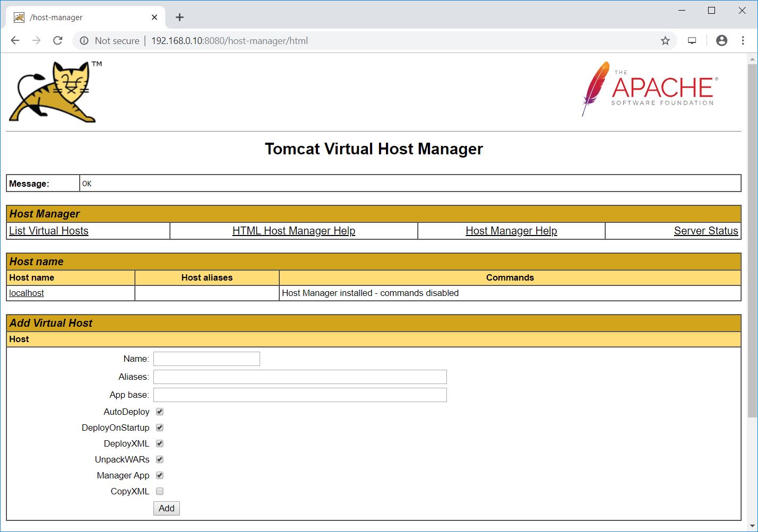Enable the CopyXML checkbox
The height and width of the screenshot is (532, 758).
[x=160, y=491]
